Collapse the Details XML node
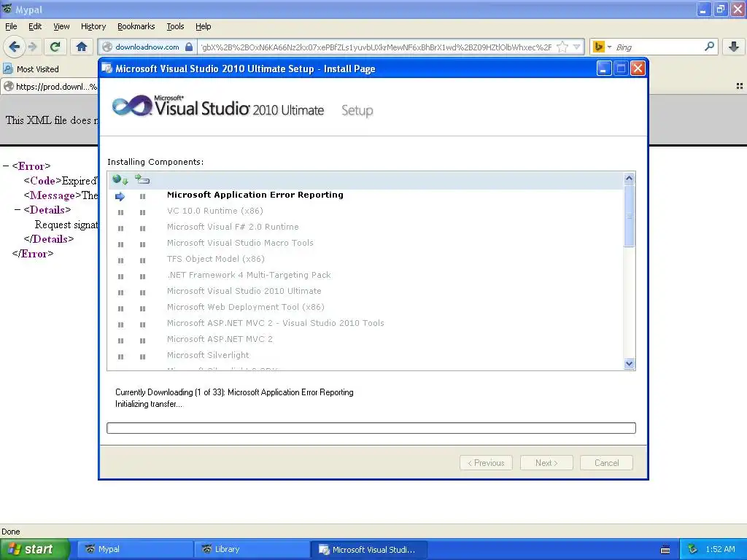This screenshot has height=560, width=747. click(18, 209)
